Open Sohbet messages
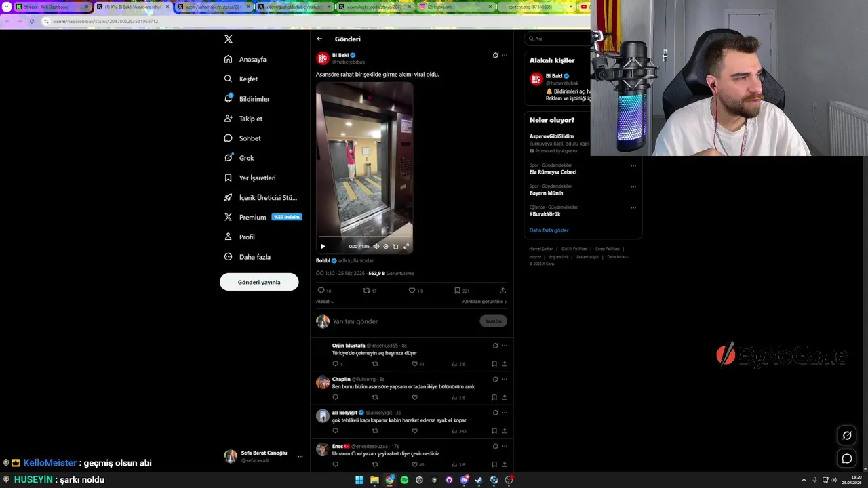 [x=242, y=138]
